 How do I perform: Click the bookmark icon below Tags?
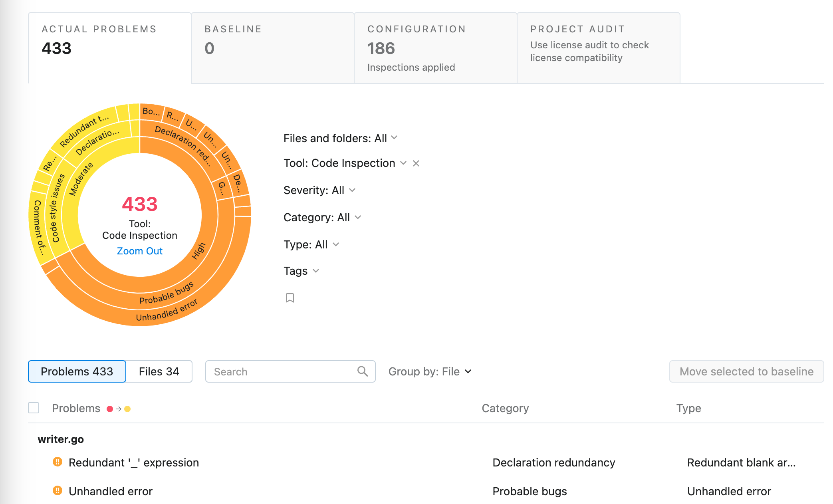pyautogui.click(x=290, y=298)
